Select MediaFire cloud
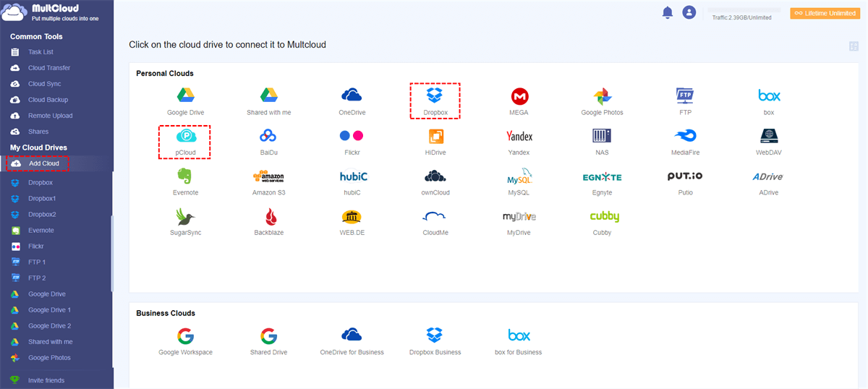 click(685, 142)
